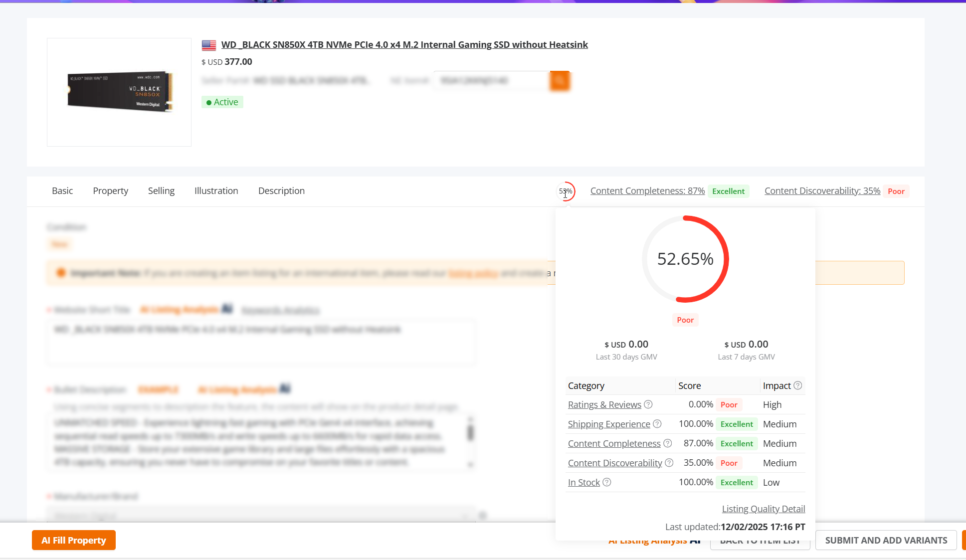Image resolution: width=966 pixels, height=560 pixels.
Task: Open the WD_BLACK SN850X product title link
Action: (404, 45)
